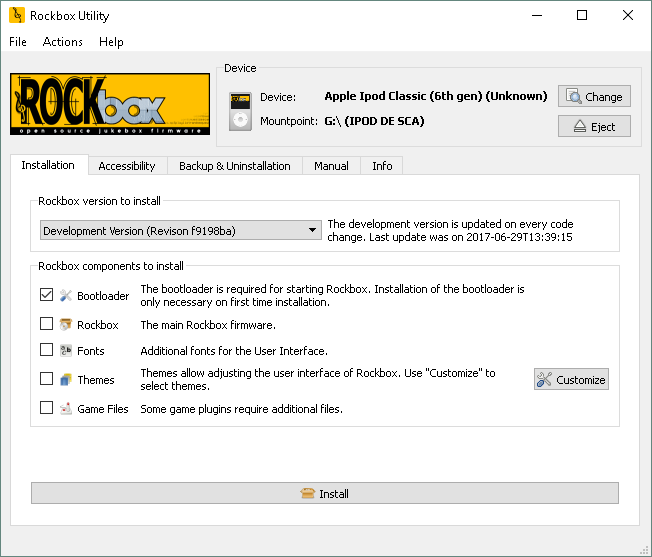Screen dimensions: 652x557
Task: Go to the Manual tab
Action: [331, 166]
